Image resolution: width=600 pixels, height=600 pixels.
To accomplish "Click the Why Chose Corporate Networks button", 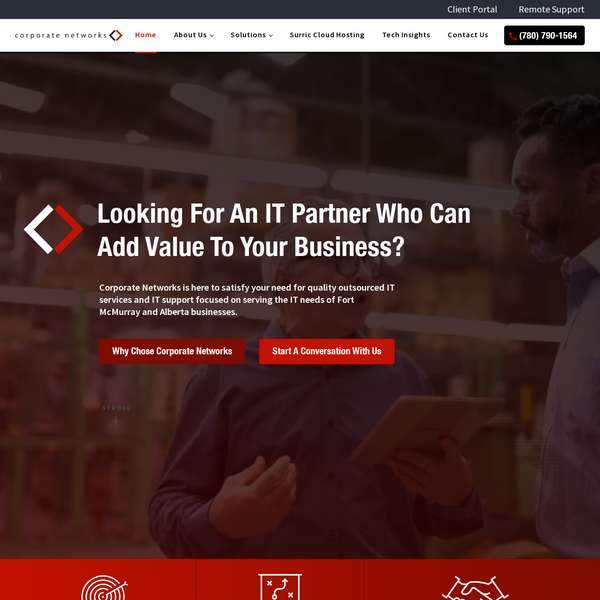I will coord(172,351).
